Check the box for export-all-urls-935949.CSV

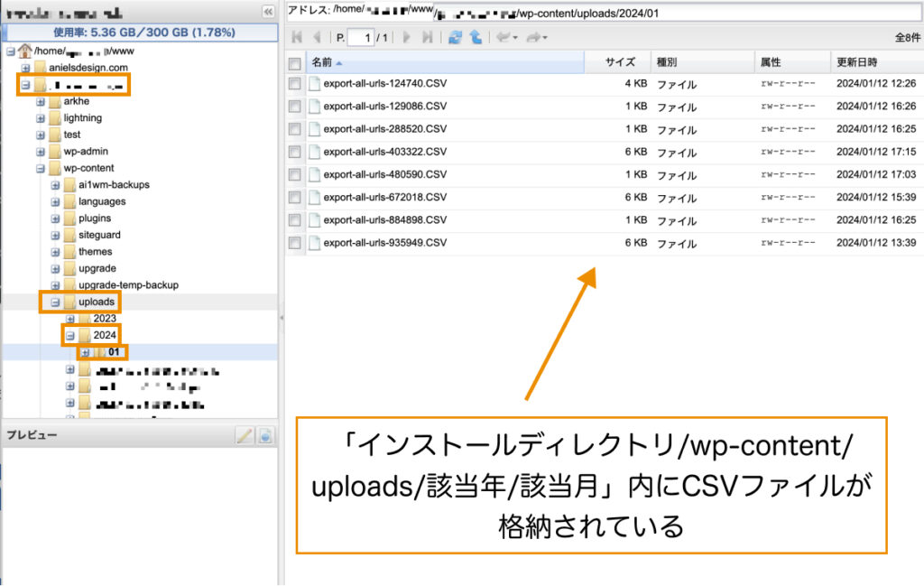293,242
